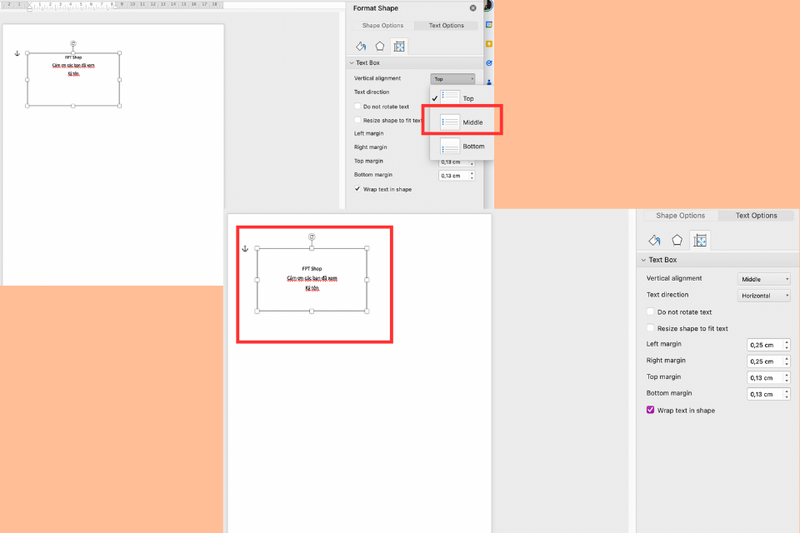Choose Top in the alignment menu

(462, 98)
